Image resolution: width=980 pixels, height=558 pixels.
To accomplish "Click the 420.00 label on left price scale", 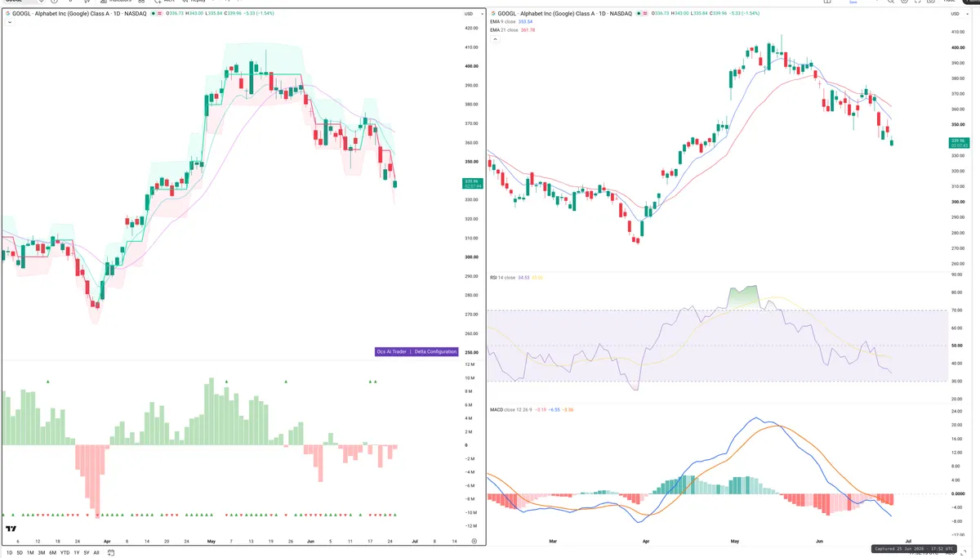I will (470, 28).
